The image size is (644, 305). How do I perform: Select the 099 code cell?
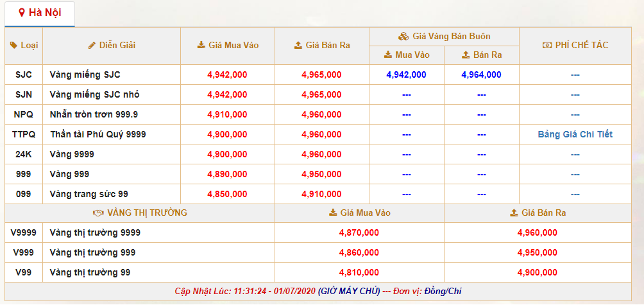point(23,194)
